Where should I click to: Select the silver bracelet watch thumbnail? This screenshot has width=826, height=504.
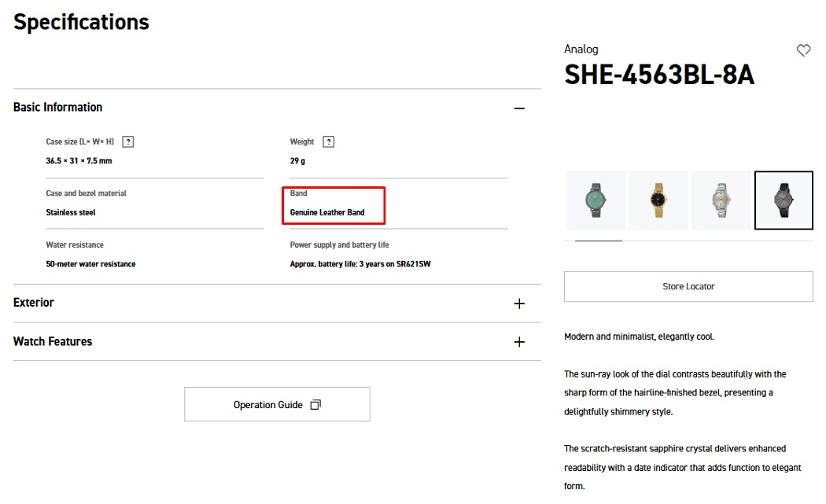coord(721,200)
